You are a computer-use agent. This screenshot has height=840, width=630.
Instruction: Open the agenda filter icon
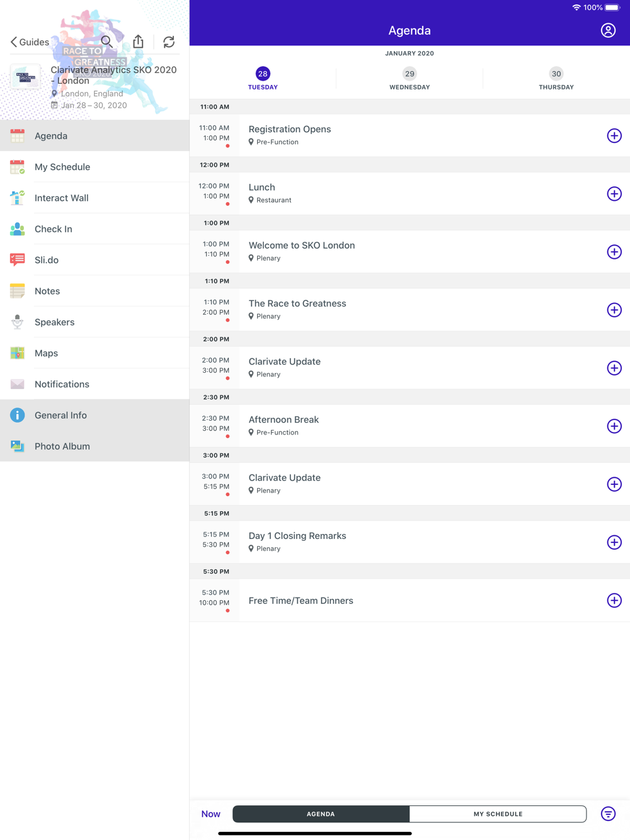click(608, 814)
